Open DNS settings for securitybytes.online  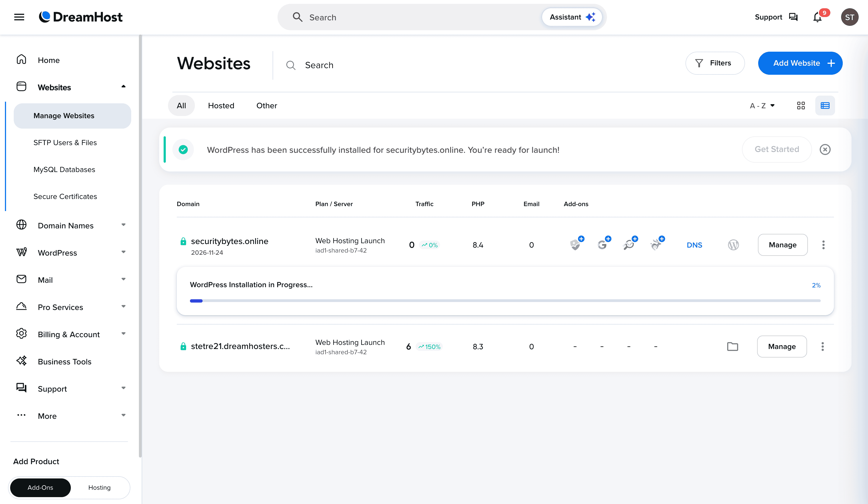tap(695, 245)
